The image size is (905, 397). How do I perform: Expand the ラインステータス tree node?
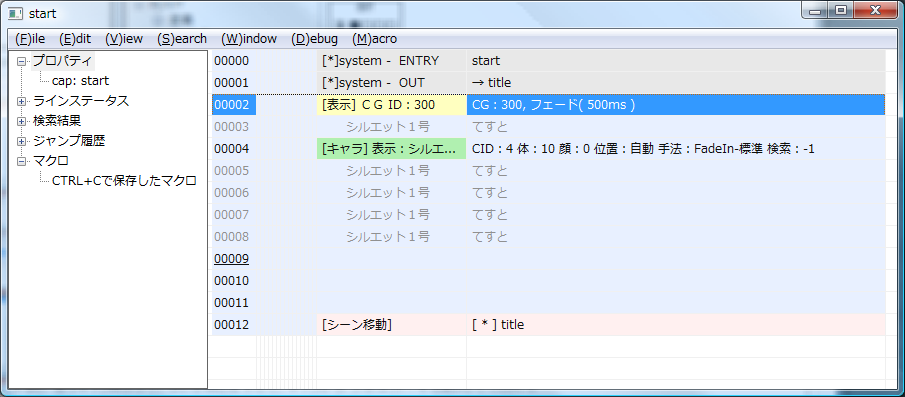(22, 101)
